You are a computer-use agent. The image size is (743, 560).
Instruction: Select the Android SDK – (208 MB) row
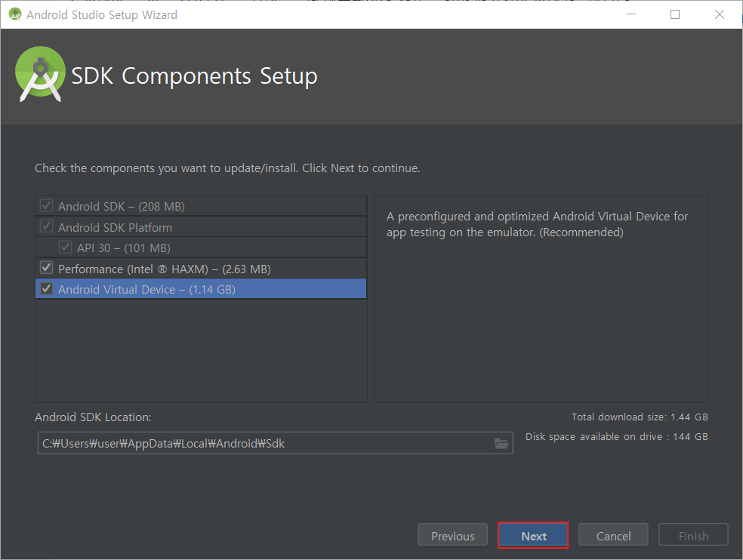tap(201, 206)
